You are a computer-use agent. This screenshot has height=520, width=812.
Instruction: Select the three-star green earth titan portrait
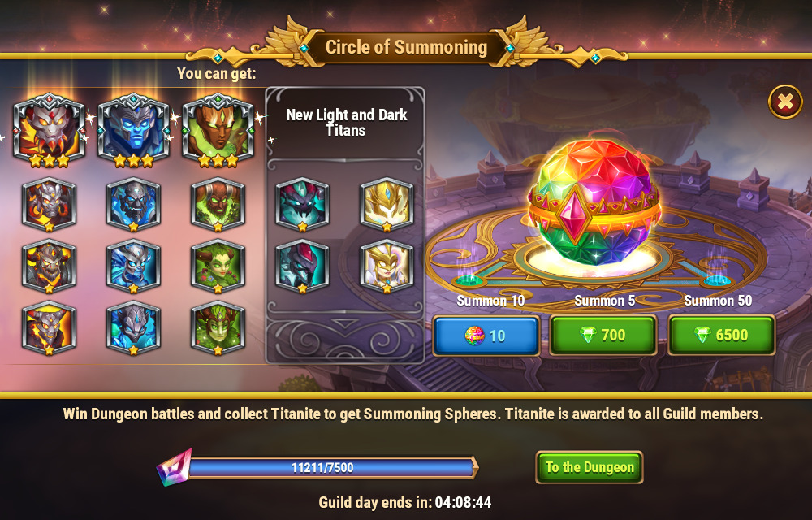(218, 131)
